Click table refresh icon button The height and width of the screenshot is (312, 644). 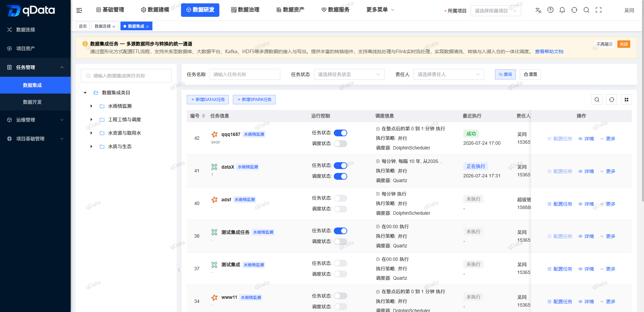click(612, 100)
